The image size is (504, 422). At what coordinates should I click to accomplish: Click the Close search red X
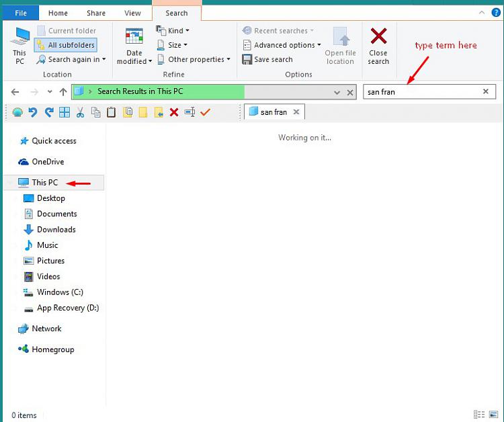coord(378,46)
